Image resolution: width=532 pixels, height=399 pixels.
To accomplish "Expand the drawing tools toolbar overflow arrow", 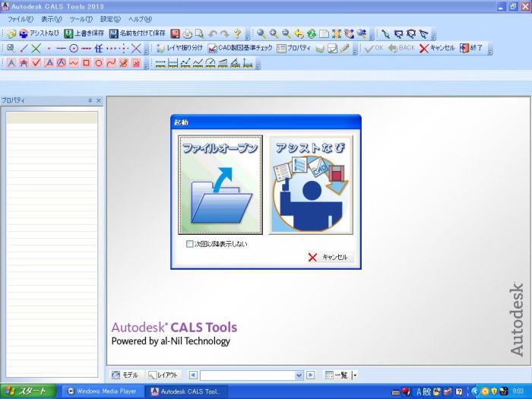I will pyautogui.click(x=146, y=49).
